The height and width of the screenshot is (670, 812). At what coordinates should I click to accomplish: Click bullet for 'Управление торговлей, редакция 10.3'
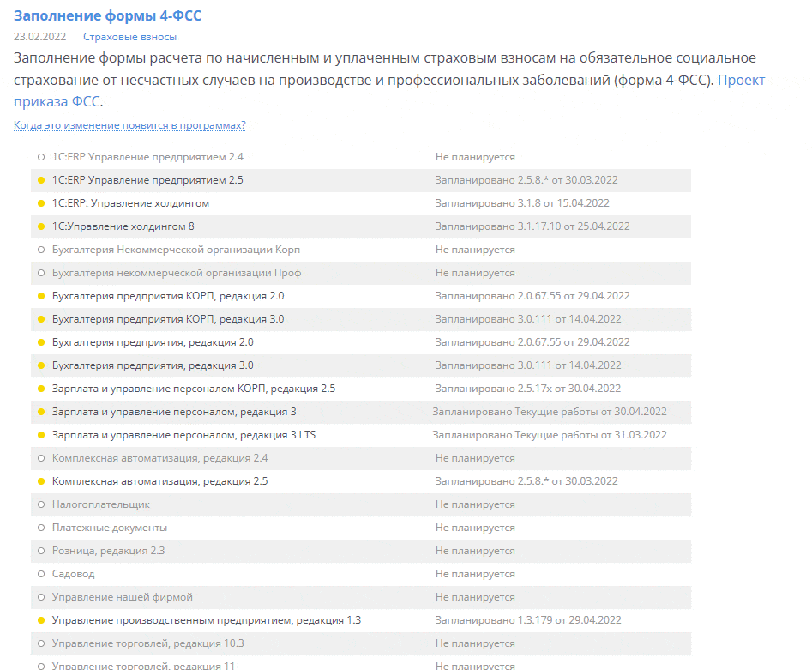(41, 643)
